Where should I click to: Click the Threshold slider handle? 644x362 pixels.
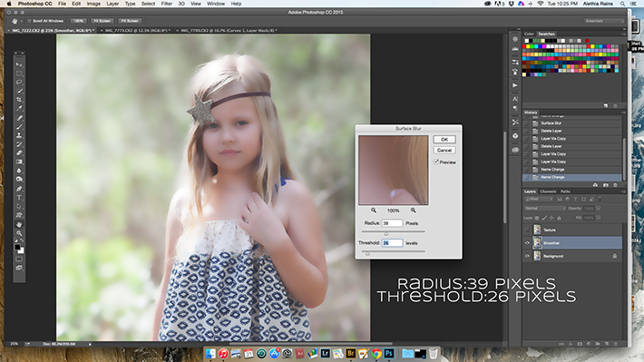click(x=367, y=253)
